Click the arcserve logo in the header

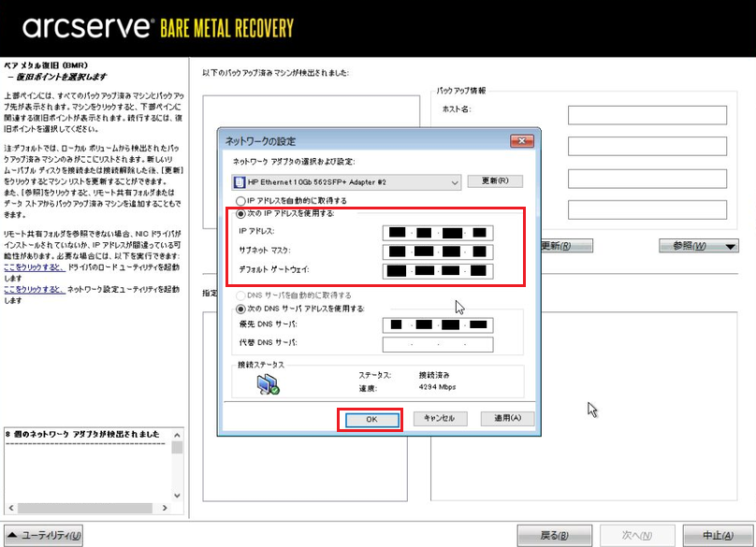(89, 27)
